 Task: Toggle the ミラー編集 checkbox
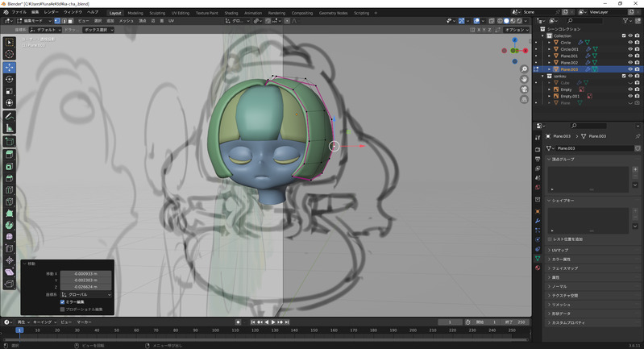pos(63,302)
